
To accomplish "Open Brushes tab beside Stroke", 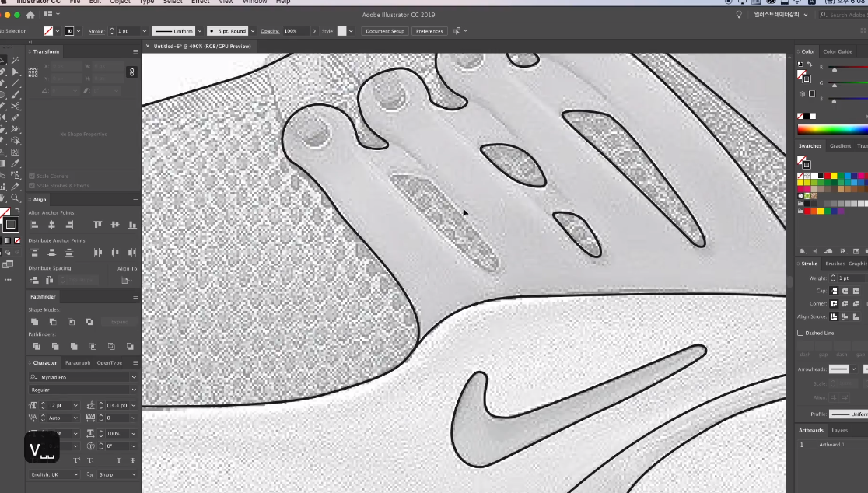I will point(835,264).
